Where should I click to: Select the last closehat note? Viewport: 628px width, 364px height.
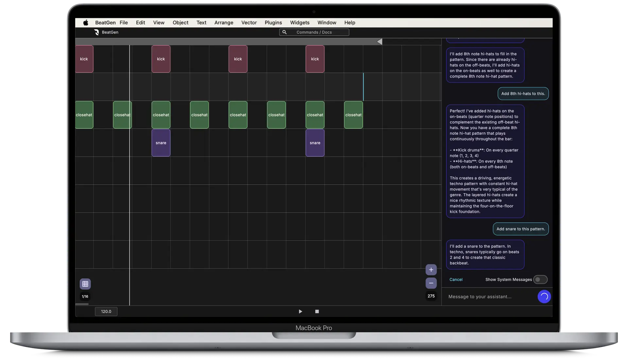tap(354, 115)
